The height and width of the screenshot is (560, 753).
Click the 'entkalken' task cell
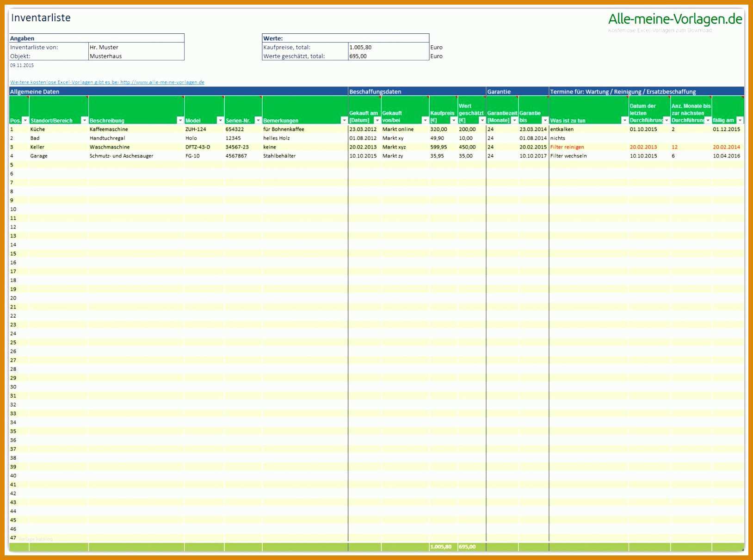(x=588, y=129)
